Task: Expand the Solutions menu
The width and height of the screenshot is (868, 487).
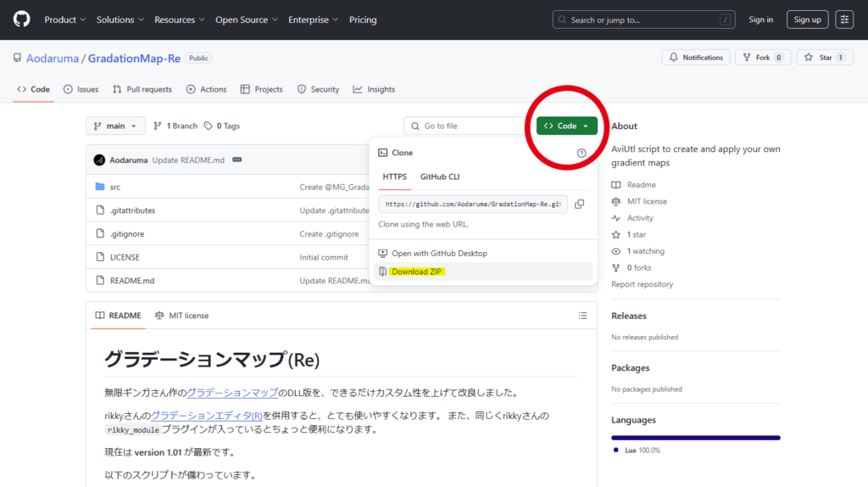Action: [x=120, y=20]
